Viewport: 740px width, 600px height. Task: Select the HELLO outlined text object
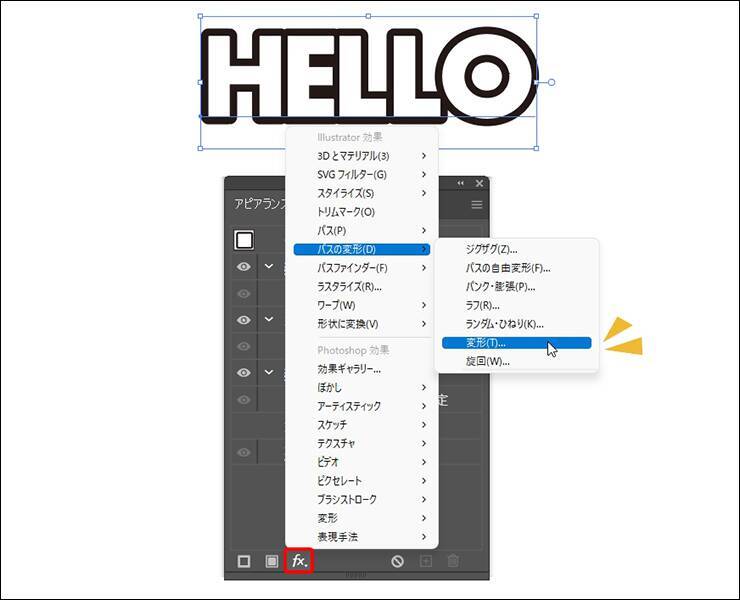click(368, 76)
